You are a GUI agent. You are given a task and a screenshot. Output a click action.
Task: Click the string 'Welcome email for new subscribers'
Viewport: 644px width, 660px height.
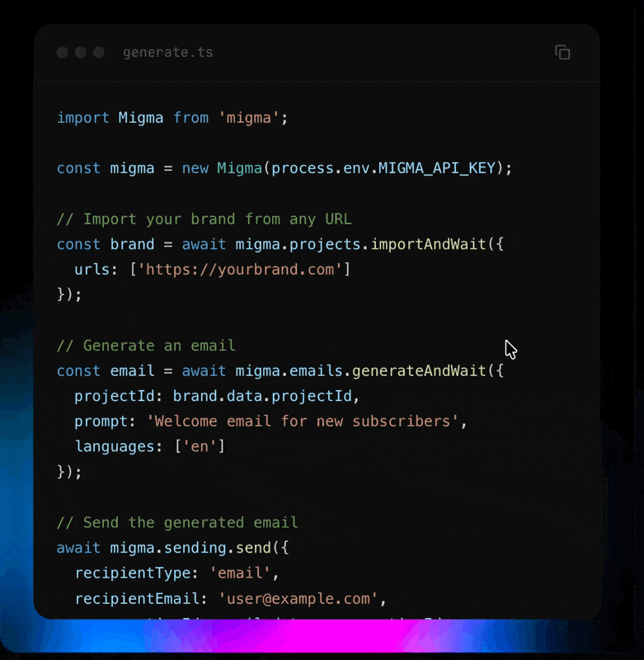point(303,422)
